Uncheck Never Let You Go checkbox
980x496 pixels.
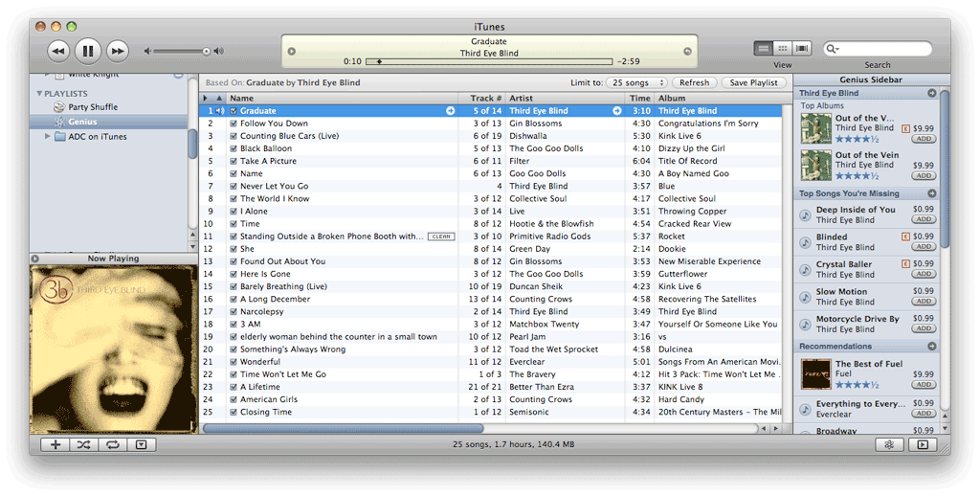[234, 186]
